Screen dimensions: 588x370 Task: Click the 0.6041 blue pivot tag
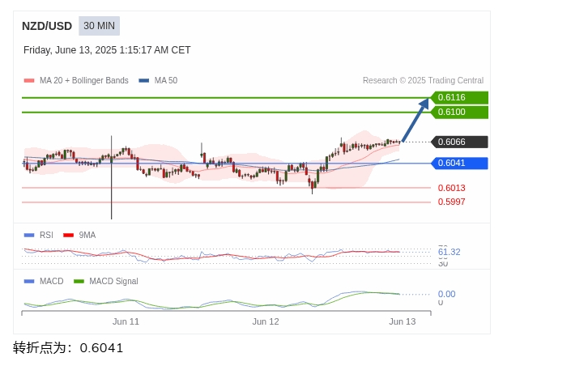(x=459, y=163)
